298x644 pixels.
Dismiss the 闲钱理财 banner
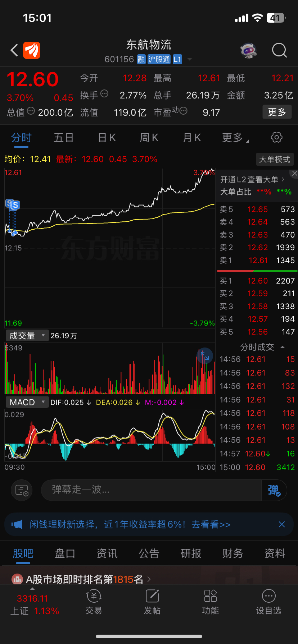(x=282, y=524)
